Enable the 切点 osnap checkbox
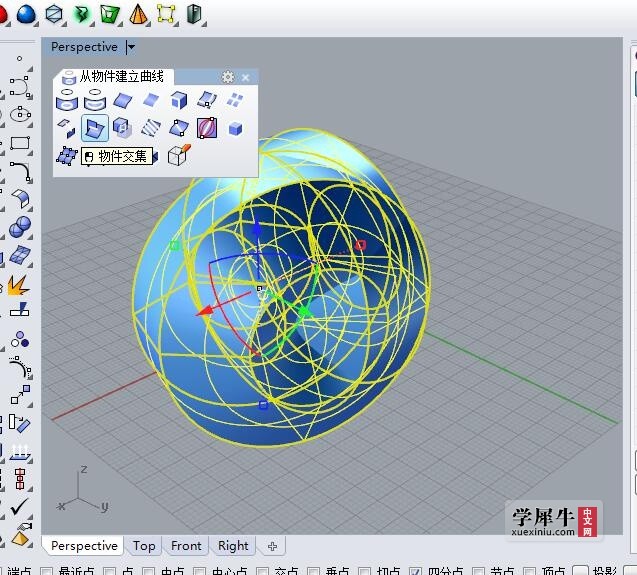Image resolution: width=637 pixels, height=575 pixels. [364, 571]
